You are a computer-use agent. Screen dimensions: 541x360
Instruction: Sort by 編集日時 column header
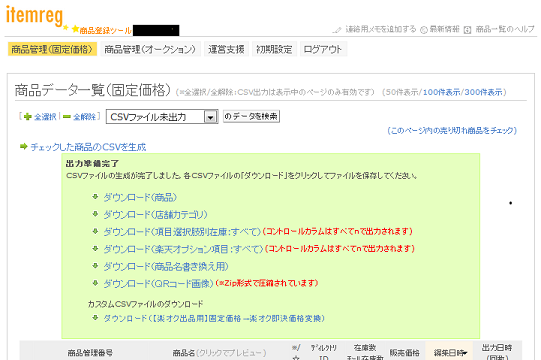click(x=450, y=352)
